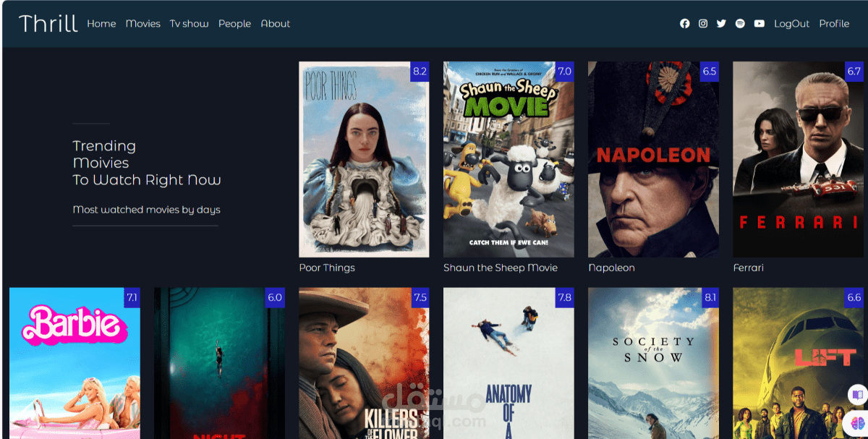Click the Napoleon title below the poster
The image size is (868, 439).
[611, 268]
